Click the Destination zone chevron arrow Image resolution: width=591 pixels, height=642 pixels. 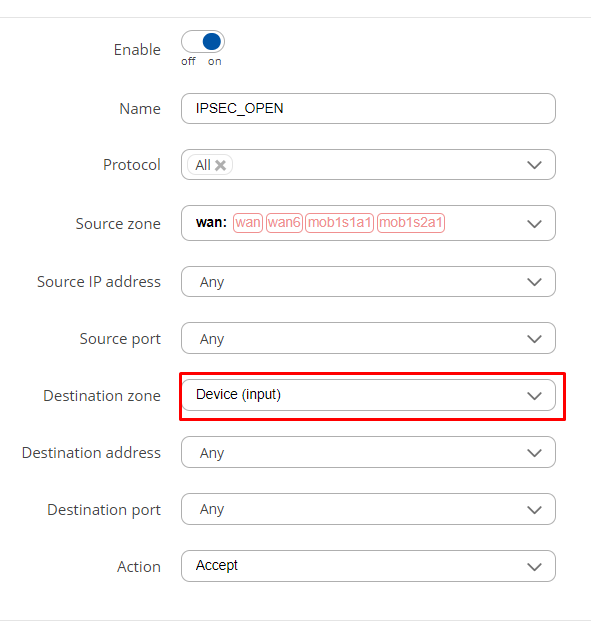click(534, 396)
